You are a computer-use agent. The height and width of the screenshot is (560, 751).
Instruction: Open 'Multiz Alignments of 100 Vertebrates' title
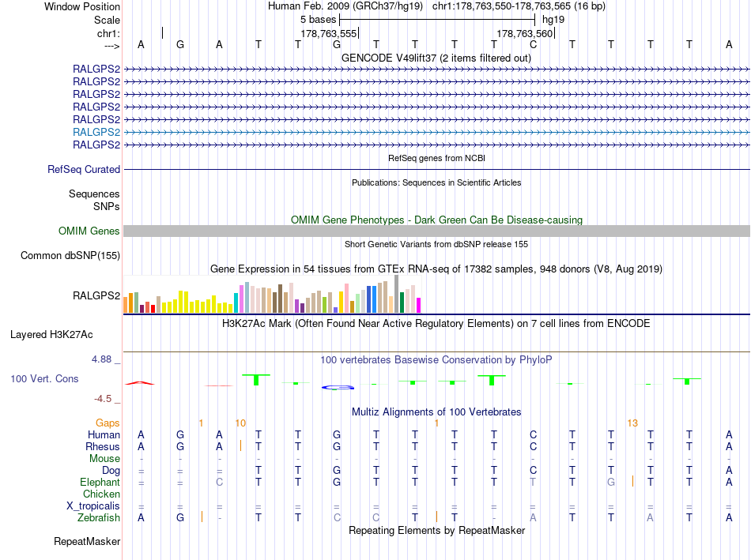click(x=436, y=412)
